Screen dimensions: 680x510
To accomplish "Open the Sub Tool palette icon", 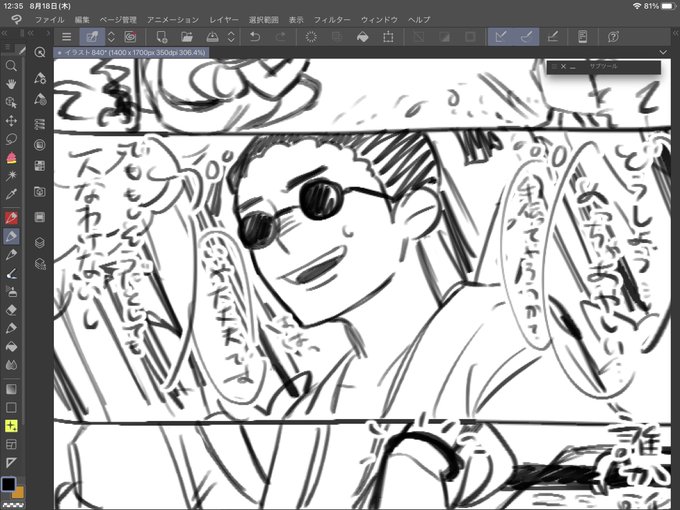I will pyautogui.click(x=40, y=78).
